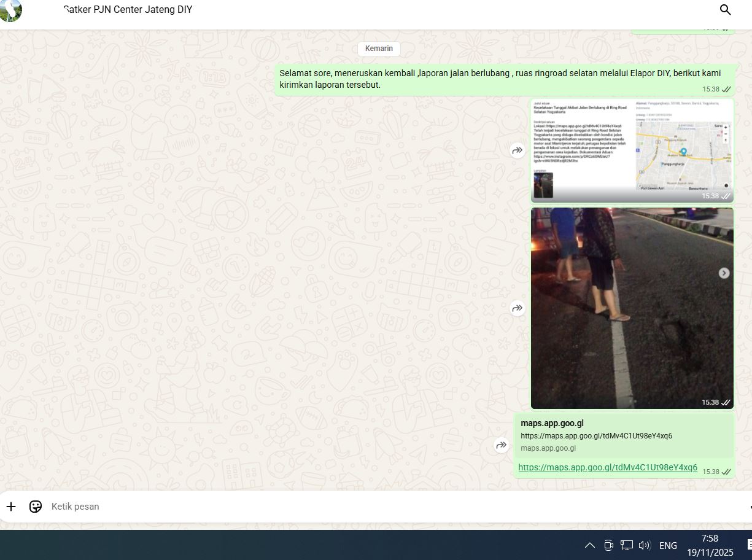Open the underlined Google Maps link
Viewport: 752px width, 560px height.
[x=608, y=467]
